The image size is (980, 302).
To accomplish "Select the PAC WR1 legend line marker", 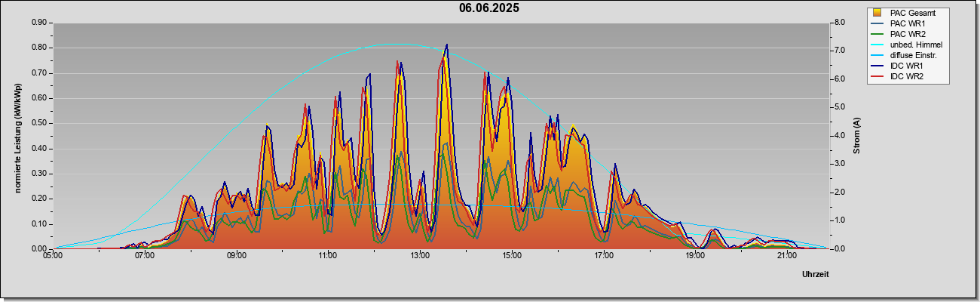I will 877,23.
